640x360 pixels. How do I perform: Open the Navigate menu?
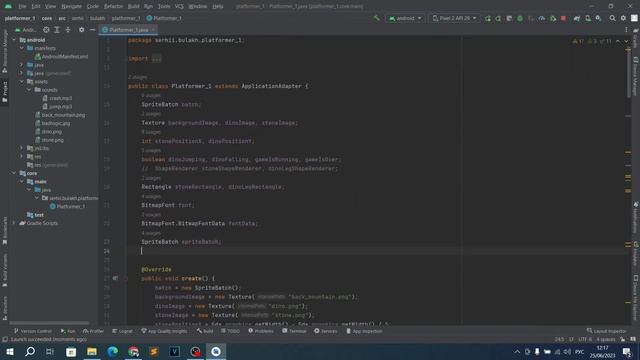71,6
